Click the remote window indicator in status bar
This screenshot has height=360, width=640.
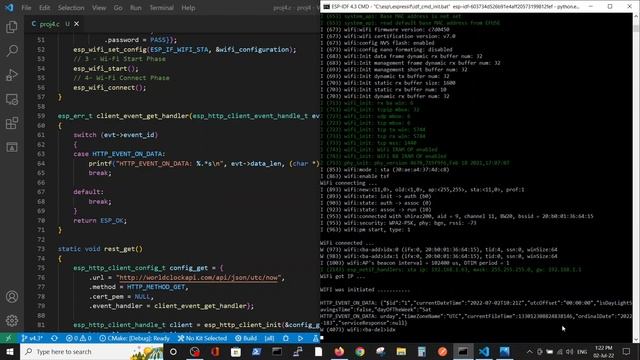[x=9, y=338]
